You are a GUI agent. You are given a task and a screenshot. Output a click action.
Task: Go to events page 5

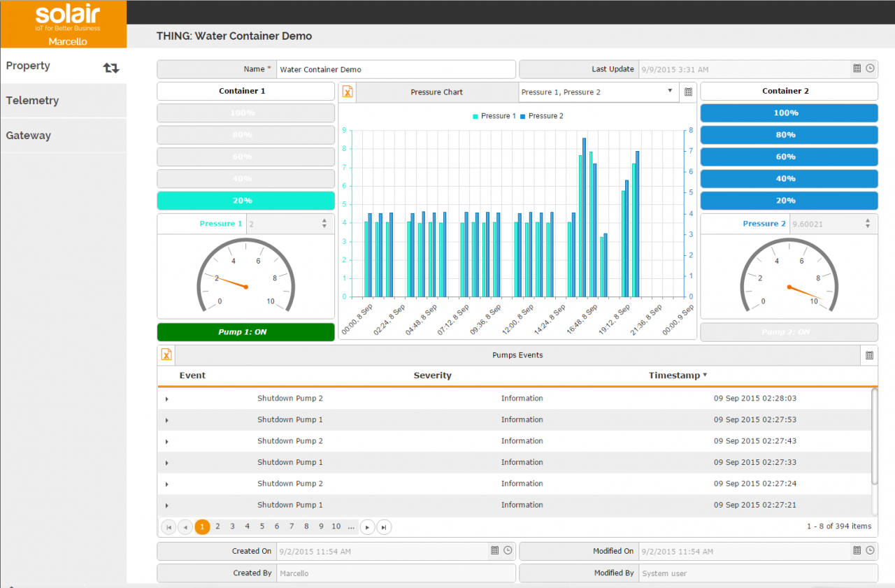[x=262, y=526]
